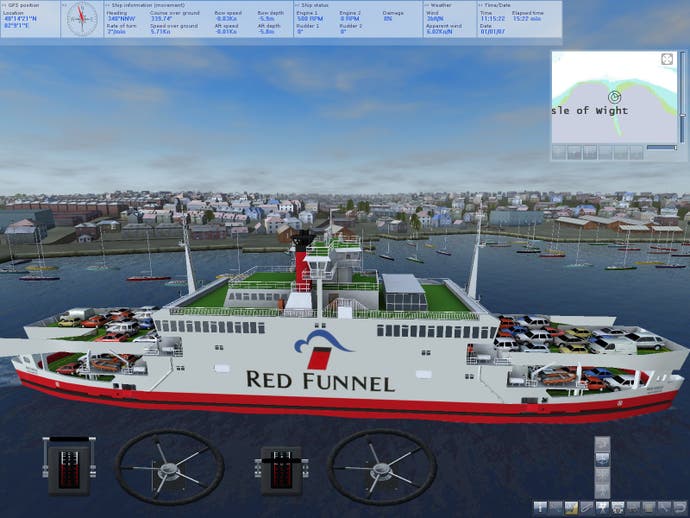The height and width of the screenshot is (518, 690).
Task: Click the Date value 01/01/07
Action: pyautogui.click(x=493, y=32)
